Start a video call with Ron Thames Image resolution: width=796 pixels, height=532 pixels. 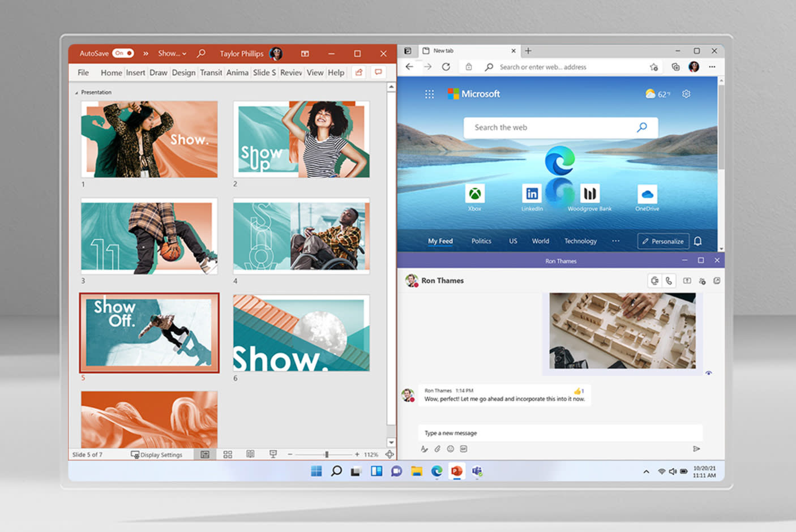click(x=654, y=281)
